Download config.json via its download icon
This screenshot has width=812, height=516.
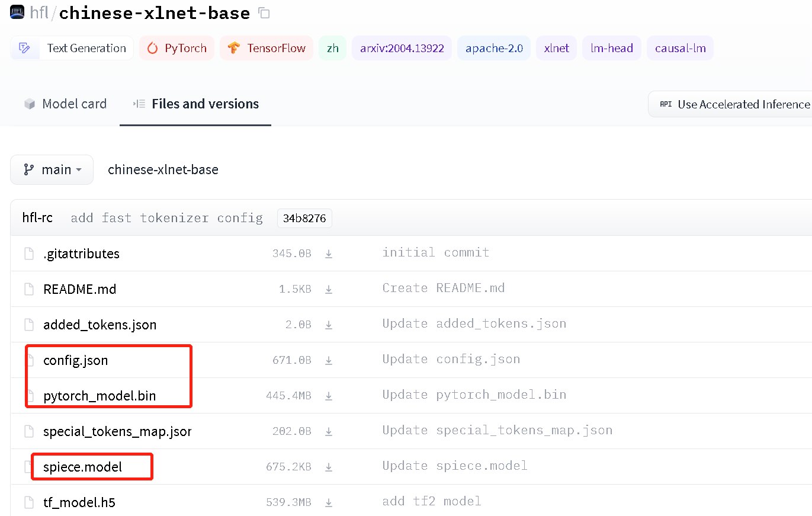click(x=329, y=361)
